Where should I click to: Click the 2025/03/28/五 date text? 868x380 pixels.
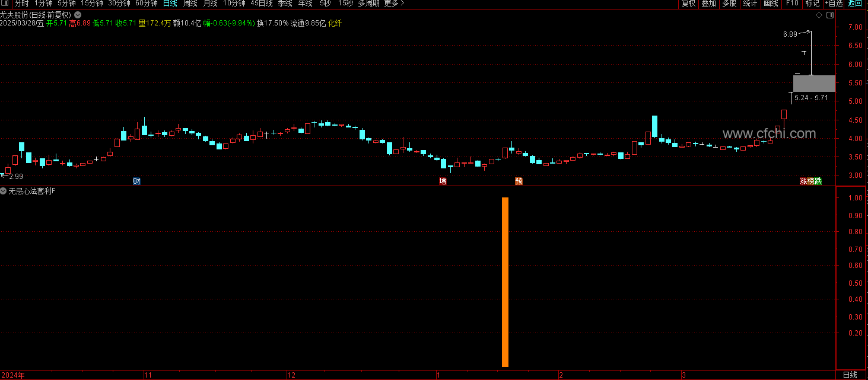[21, 23]
